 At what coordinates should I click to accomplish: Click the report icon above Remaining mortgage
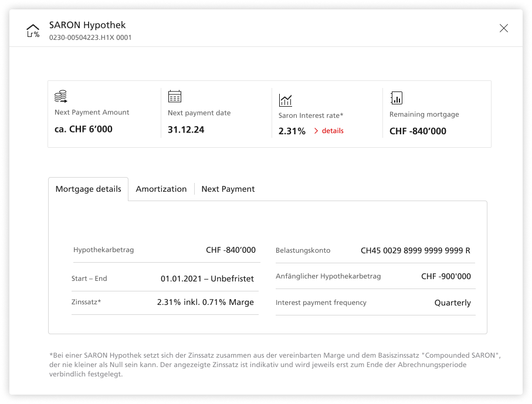coord(397,98)
